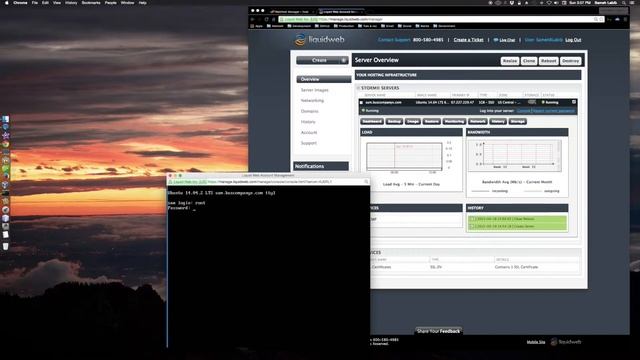Open Server Images in the sidebar
640x360 pixels.
point(314,90)
